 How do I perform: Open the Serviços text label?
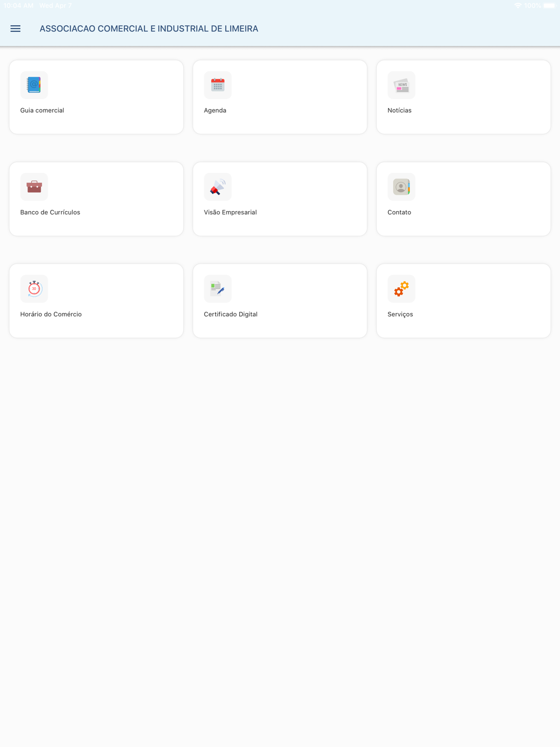[400, 314]
